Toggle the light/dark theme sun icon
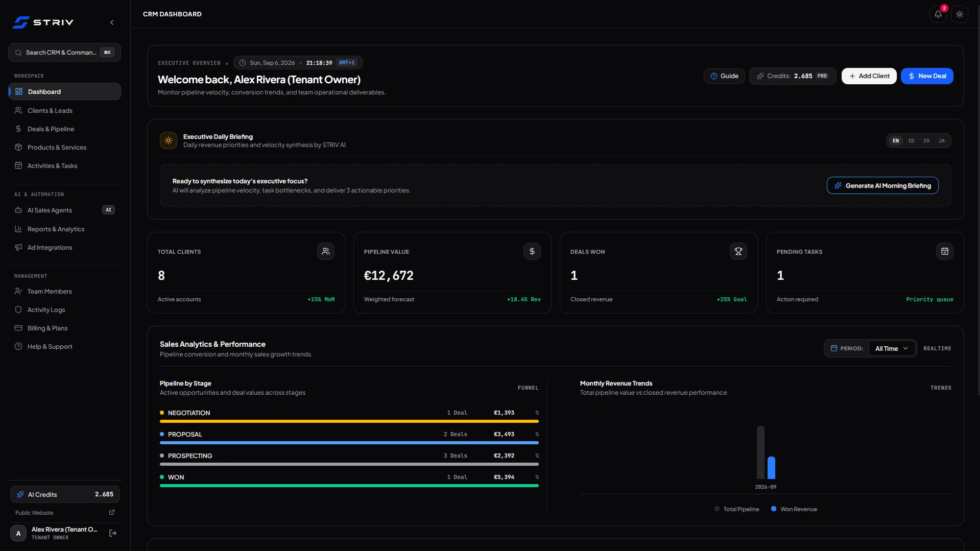Viewport: 980px width, 551px height. 960,14
